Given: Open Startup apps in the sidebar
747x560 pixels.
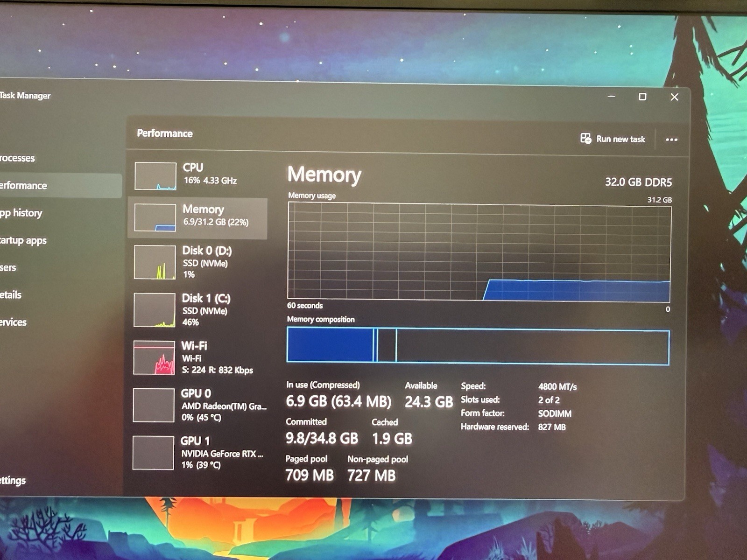Looking at the screenshot, I should click(23, 241).
